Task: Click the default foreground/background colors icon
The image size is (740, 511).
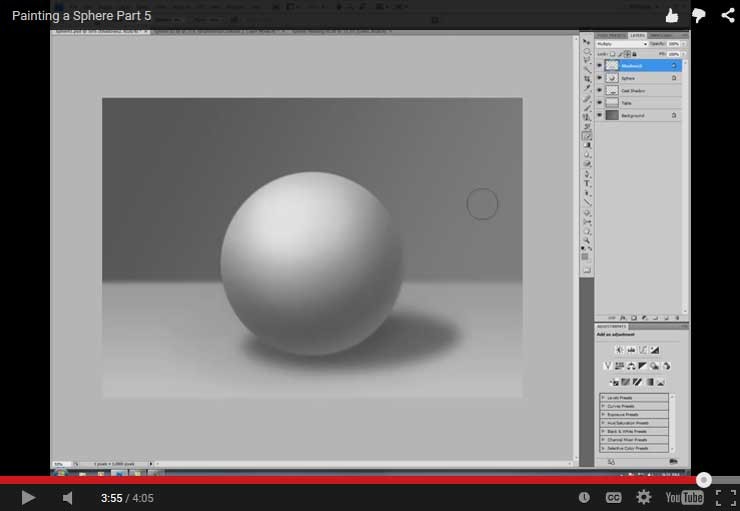Action: [x=583, y=248]
